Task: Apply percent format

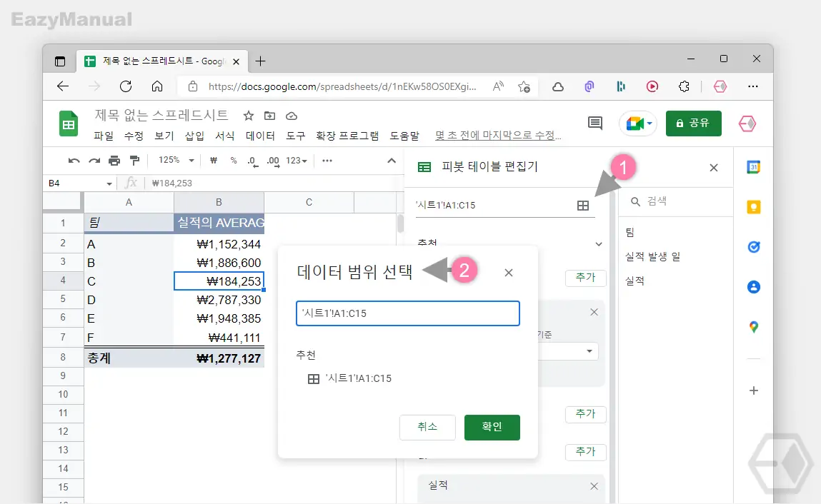Action: [234, 161]
